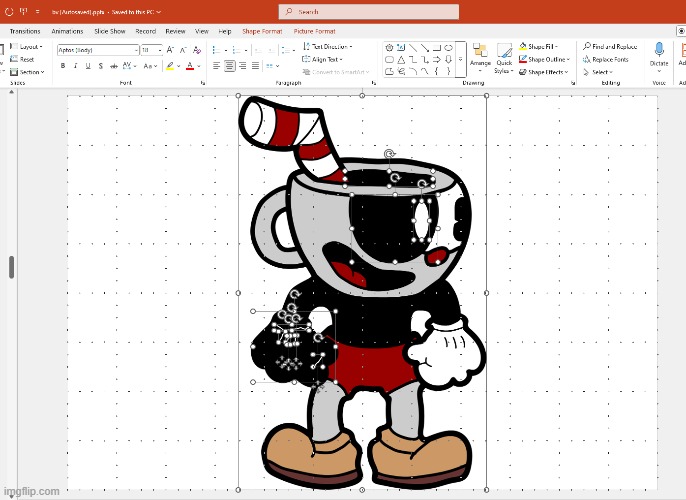
Task: Open font color dropdown arrow
Action: pos(199,66)
